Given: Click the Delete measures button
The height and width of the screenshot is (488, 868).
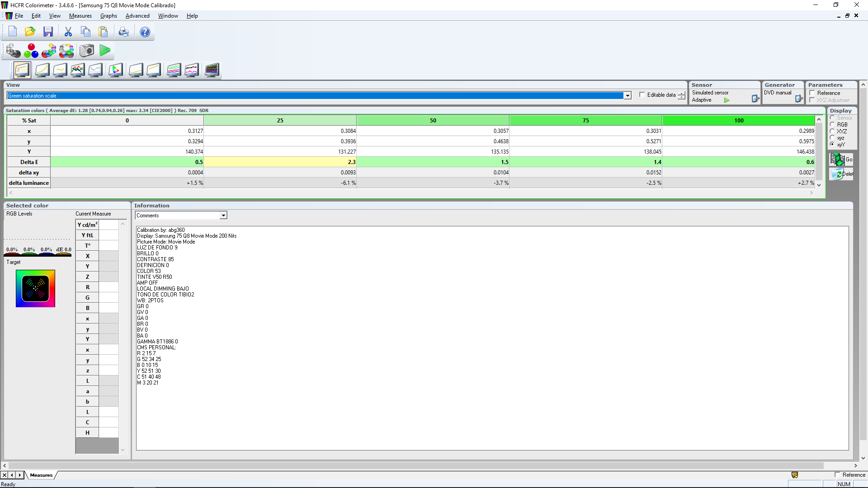Looking at the screenshot, I should click(x=841, y=174).
